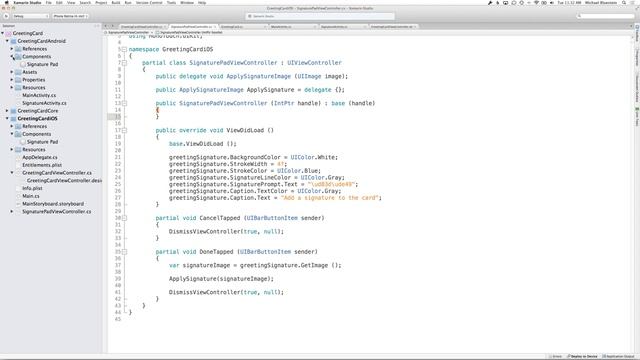Viewport: 640px width, 360px height.
Task: Open the Deploy to Device pad
Action: tap(582, 356)
